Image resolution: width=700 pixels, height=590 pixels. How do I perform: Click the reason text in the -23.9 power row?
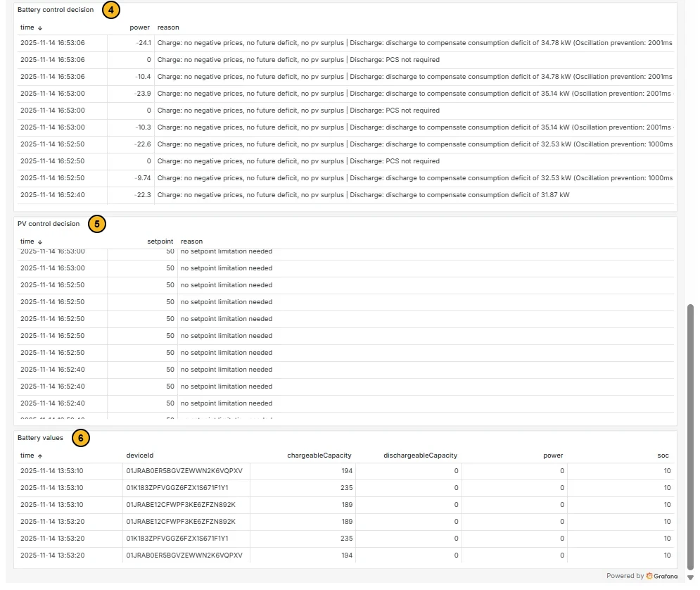(x=414, y=94)
